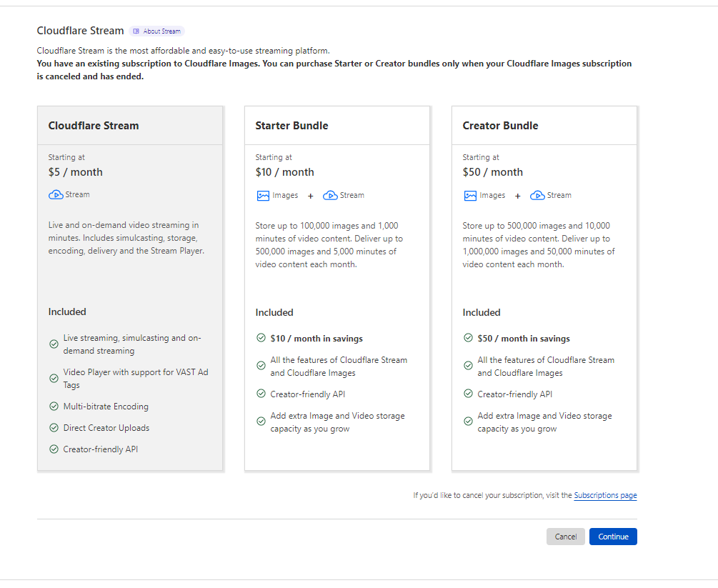Click the Images icon in Starter Bundle
718x588 pixels.
pos(263,195)
